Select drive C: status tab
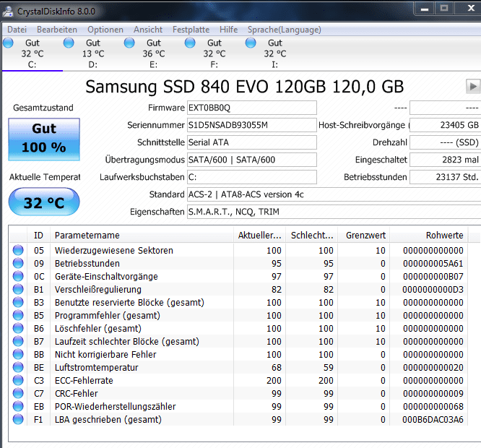The height and width of the screenshot is (448, 481). (x=32, y=53)
